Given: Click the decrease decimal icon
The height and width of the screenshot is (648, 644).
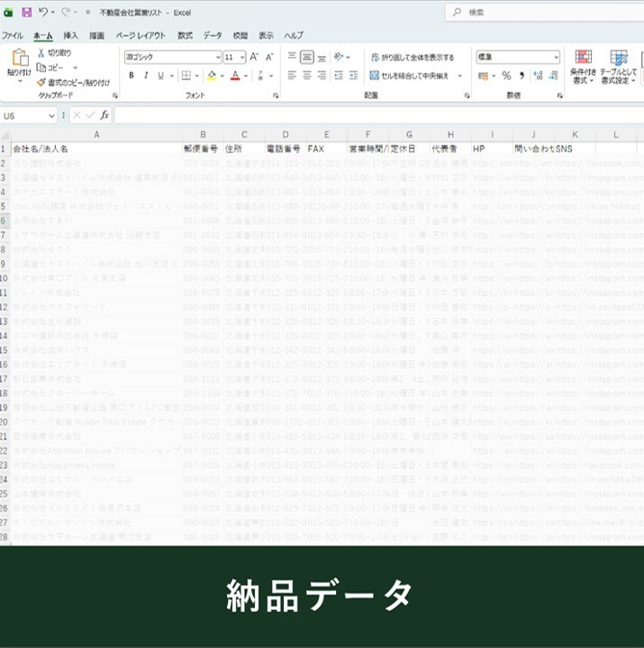Looking at the screenshot, I should 554,76.
